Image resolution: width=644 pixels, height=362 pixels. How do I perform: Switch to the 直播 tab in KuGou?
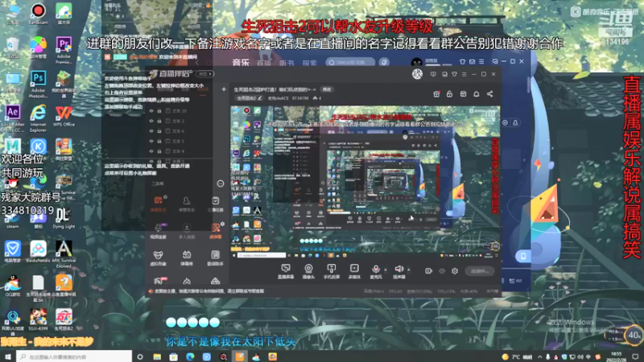click(264, 63)
